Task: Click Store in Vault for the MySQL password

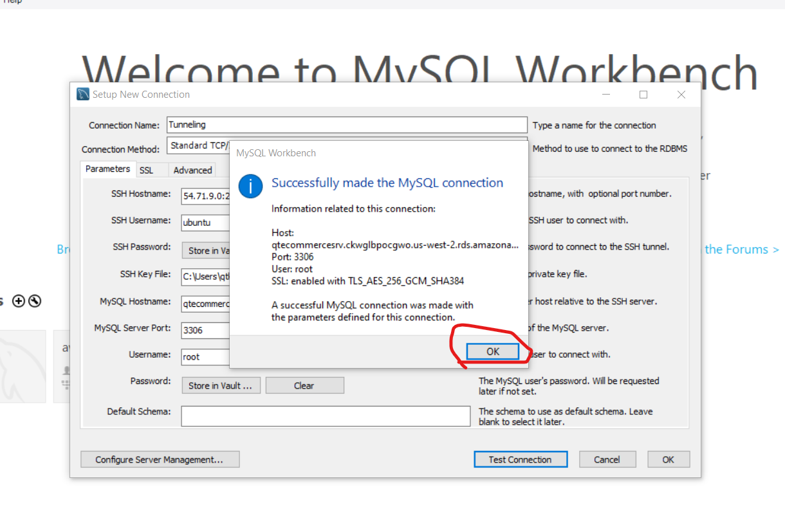Action: tap(221, 385)
